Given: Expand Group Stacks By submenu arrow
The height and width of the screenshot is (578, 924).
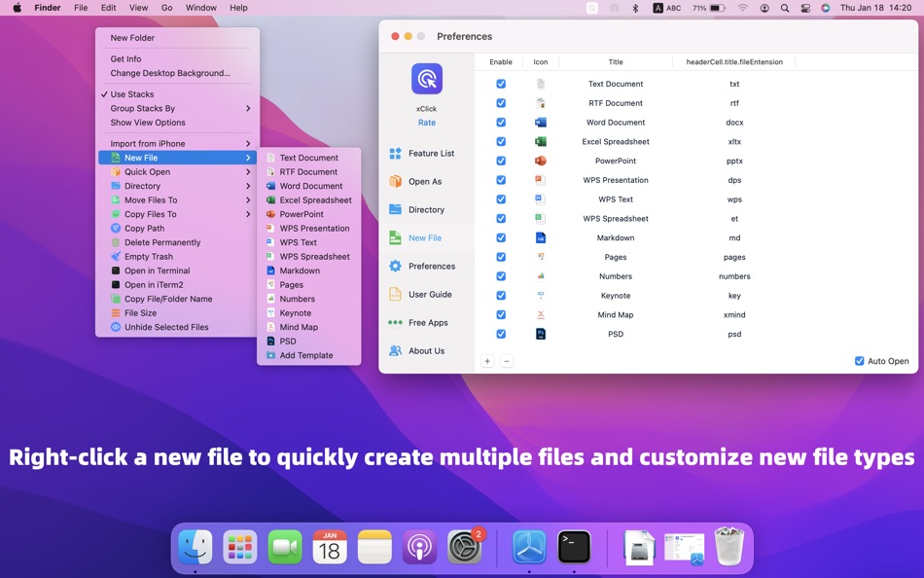Looking at the screenshot, I should coord(248,109).
